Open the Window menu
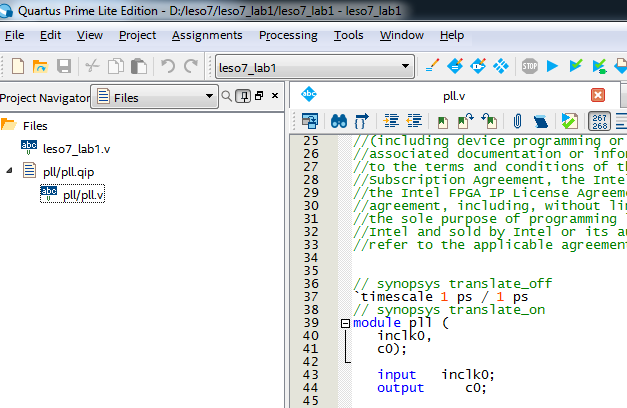 pos(401,35)
